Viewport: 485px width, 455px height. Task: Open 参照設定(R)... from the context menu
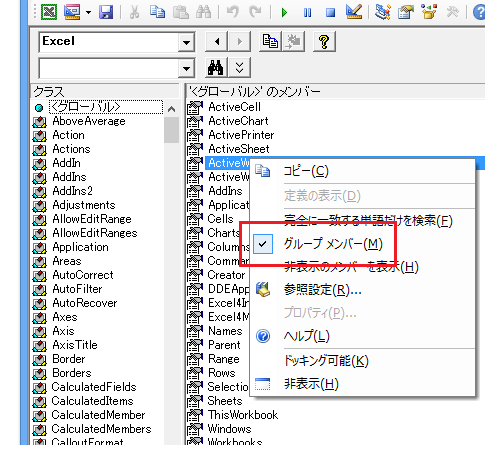coord(363,290)
